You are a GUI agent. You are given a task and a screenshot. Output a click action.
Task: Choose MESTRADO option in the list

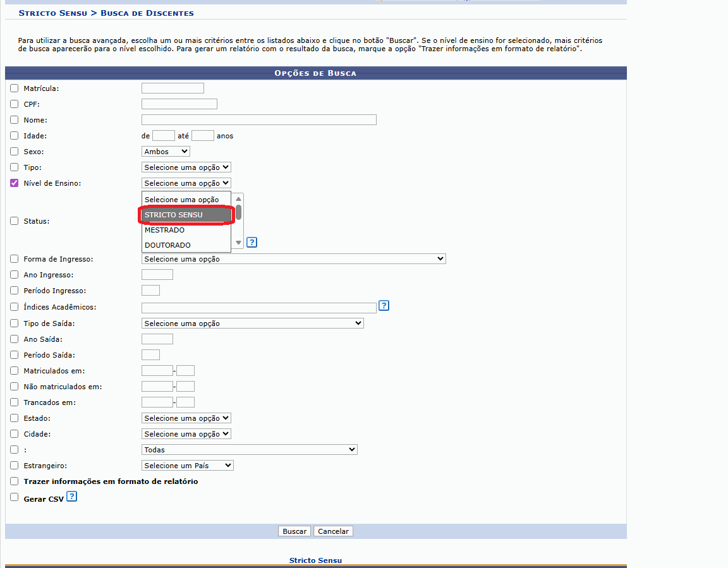click(x=186, y=230)
